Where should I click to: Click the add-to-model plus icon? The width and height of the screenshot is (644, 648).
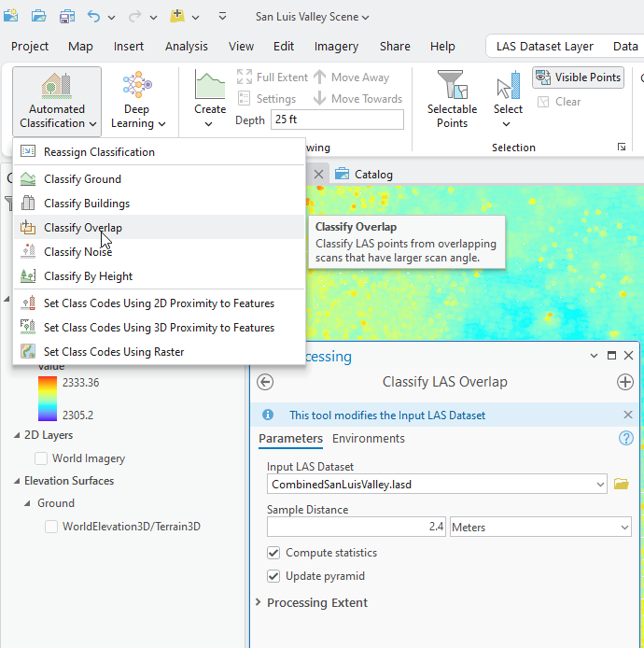pos(625,382)
